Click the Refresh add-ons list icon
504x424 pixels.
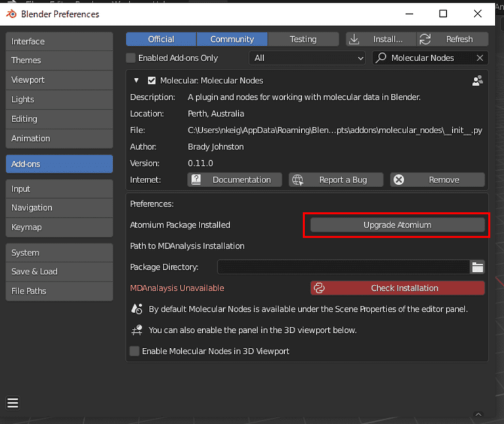[425, 39]
